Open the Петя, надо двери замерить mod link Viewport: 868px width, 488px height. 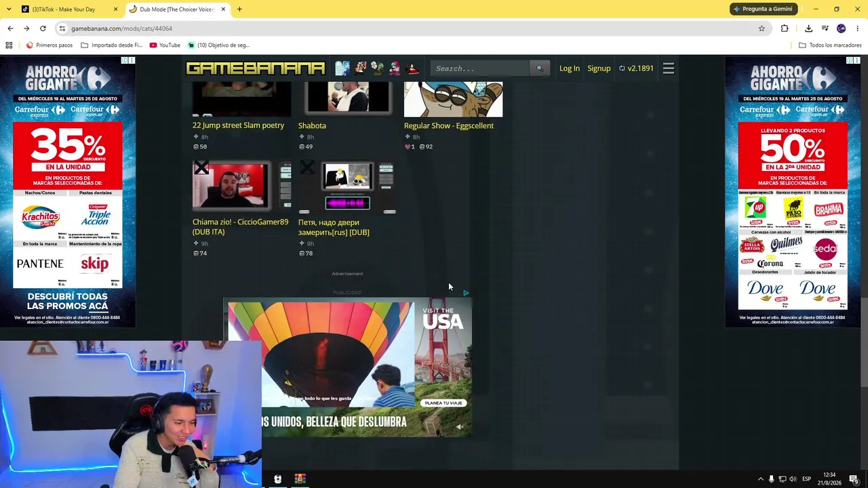point(334,227)
